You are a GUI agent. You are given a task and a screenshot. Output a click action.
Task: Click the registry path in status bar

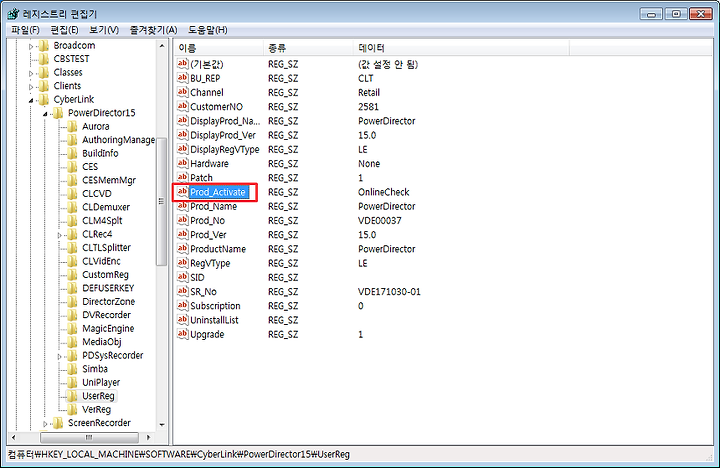pos(179,455)
